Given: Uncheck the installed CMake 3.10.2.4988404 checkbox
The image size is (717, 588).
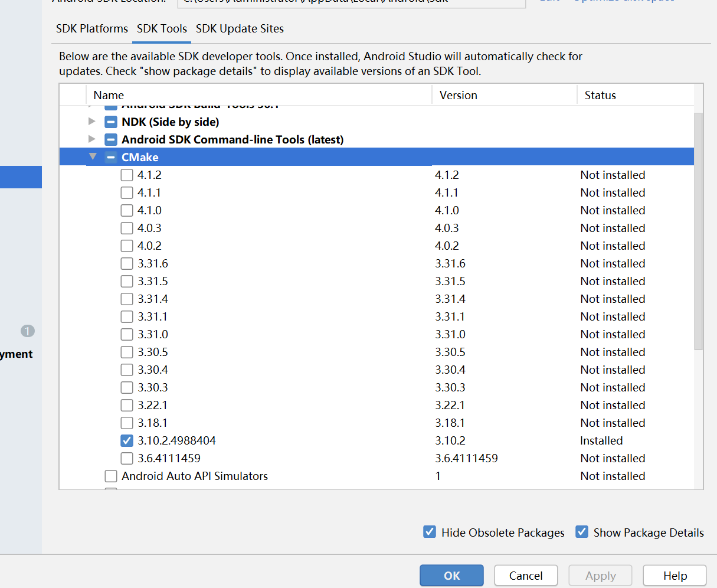Looking at the screenshot, I should [127, 441].
